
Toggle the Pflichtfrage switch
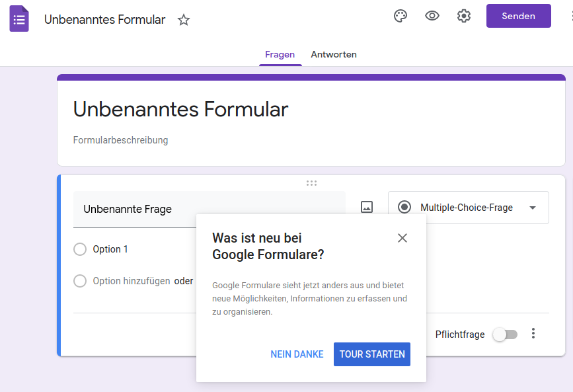coord(505,334)
